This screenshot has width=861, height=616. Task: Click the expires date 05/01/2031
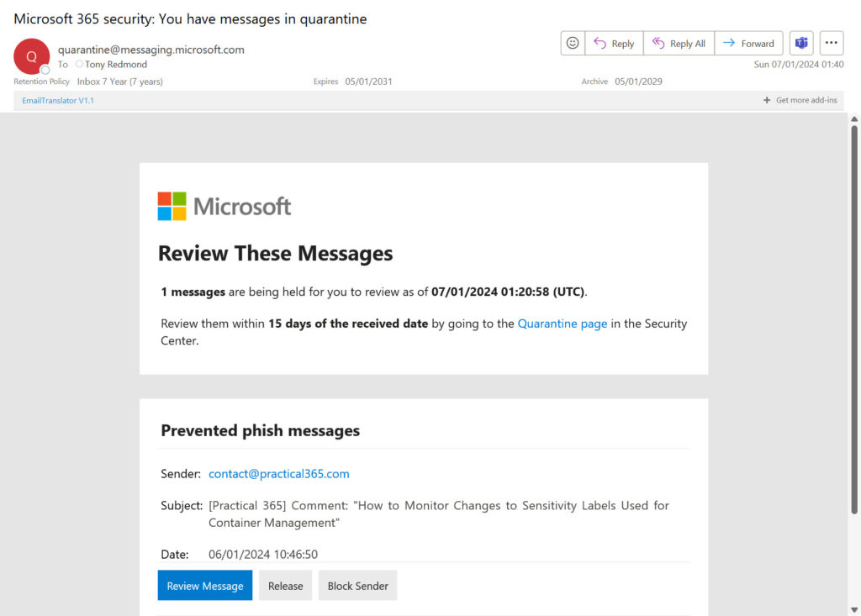click(368, 82)
